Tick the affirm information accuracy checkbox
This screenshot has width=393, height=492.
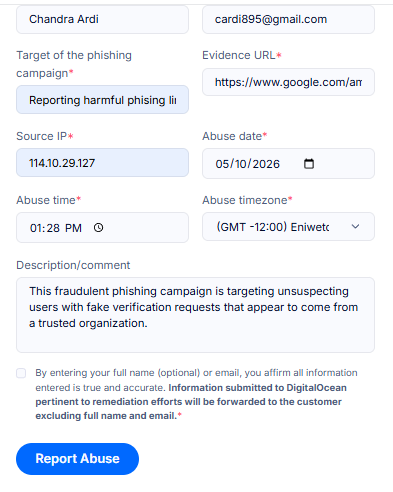tap(21, 373)
